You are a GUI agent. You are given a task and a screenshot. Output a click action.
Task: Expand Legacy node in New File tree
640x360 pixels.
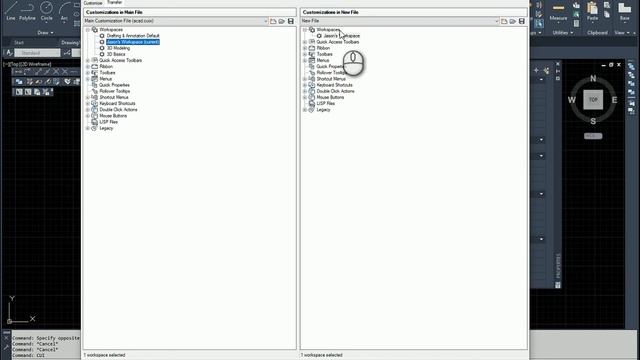point(305,110)
